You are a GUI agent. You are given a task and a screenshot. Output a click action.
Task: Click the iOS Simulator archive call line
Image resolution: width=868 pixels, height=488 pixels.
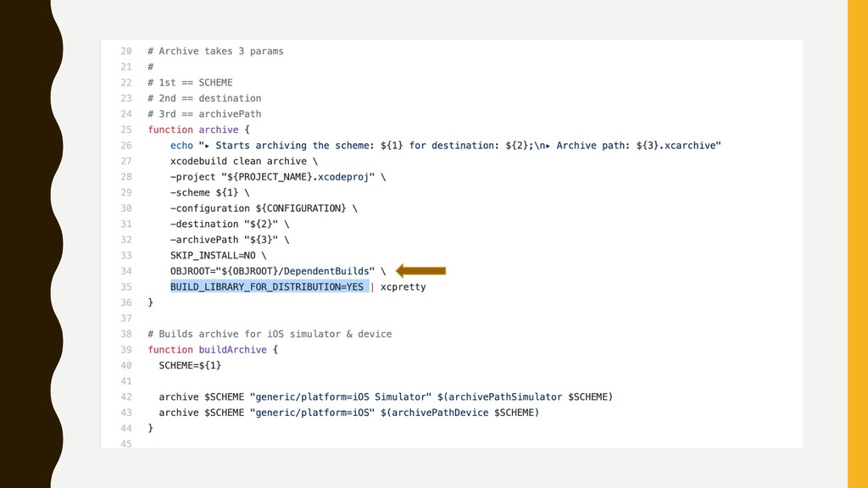click(x=386, y=396)
